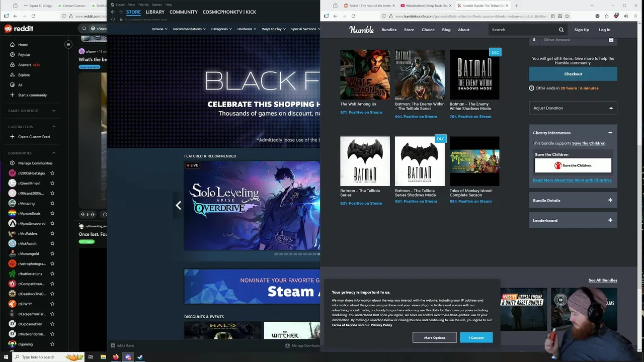Click Task View on the taskbar

pyautogui.click(x=91, y=357)
